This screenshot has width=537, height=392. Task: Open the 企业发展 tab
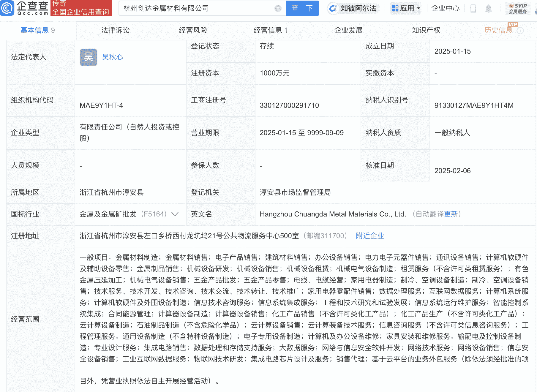click(x=348, y=30)
